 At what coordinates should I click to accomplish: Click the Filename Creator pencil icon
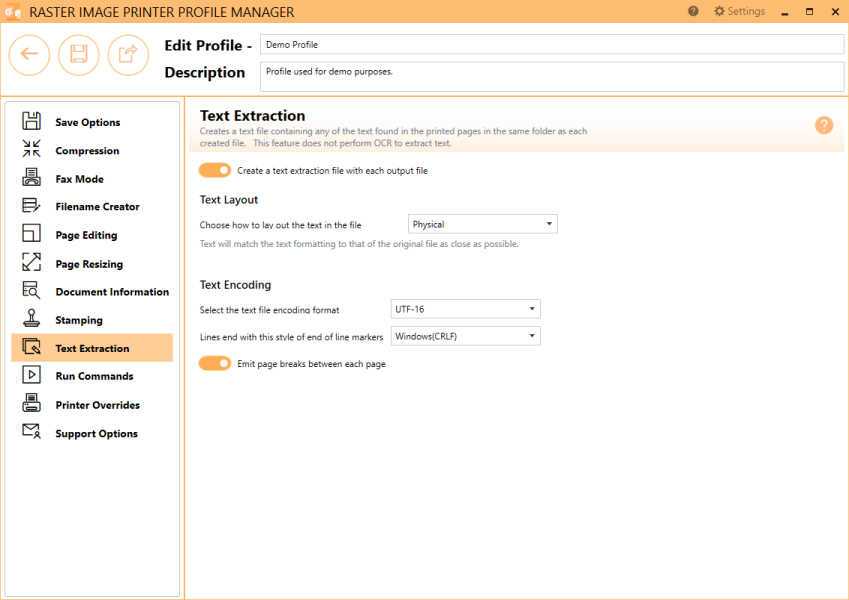pos(31,205)
